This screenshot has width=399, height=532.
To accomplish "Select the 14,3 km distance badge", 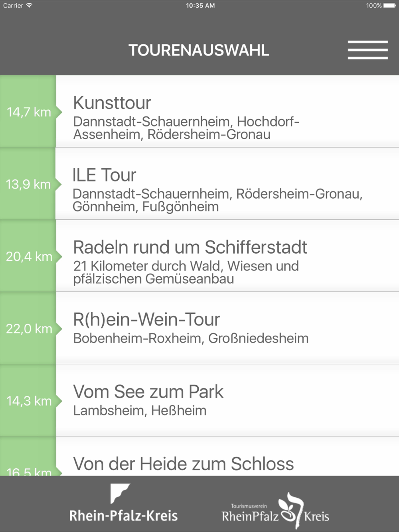I will (x=29, y=401).
